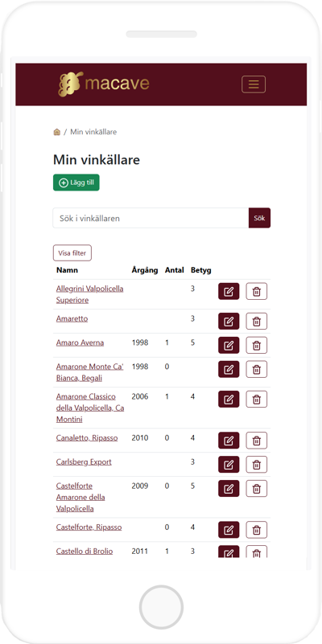This screenshot has height=644, width=322.
Task: Open the Amaro Averna wine link
Action: coord(80,343)
